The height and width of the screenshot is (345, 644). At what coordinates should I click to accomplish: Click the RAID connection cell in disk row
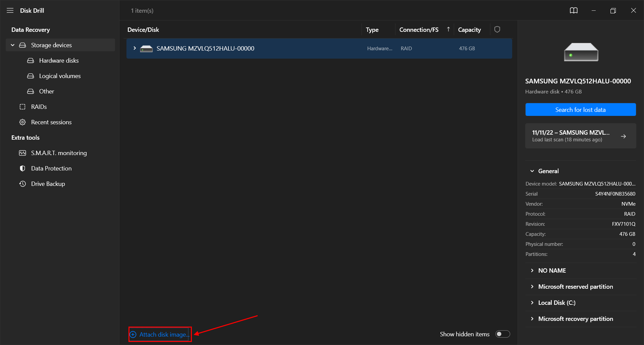tap(406, 48)
